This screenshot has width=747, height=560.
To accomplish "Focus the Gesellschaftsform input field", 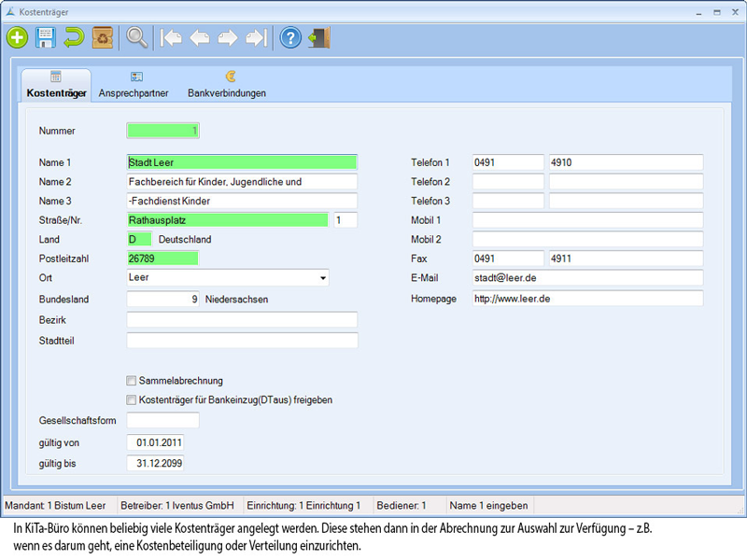I will coord(162,421).
